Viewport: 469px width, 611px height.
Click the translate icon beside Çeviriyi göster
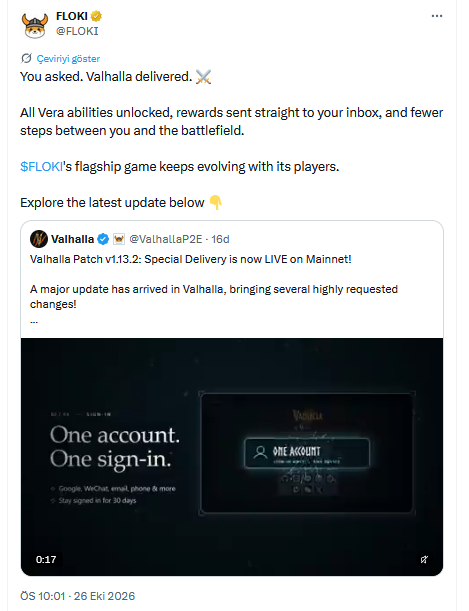point(26,58)
